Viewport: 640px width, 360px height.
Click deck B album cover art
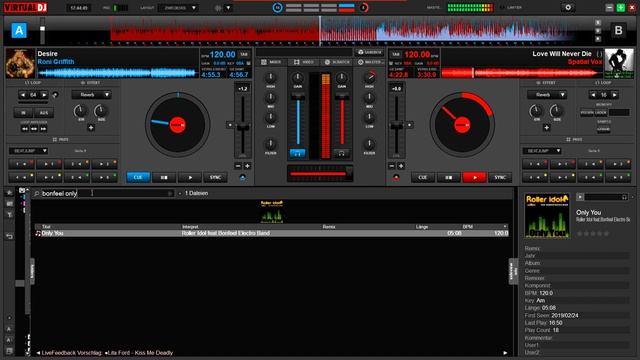coord(619,63)
